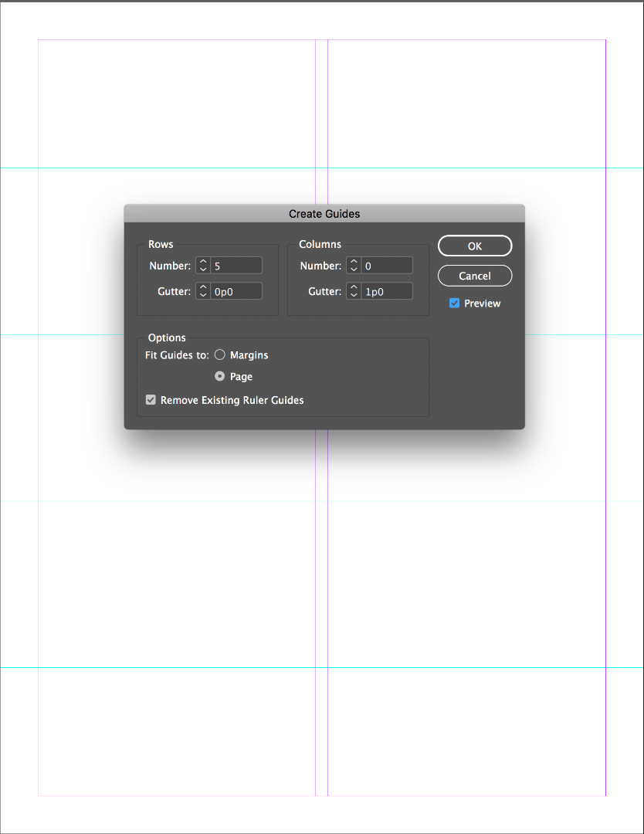Click the Columns Number stepper arrows
This screenshot has height=834, width=644.
354,266
